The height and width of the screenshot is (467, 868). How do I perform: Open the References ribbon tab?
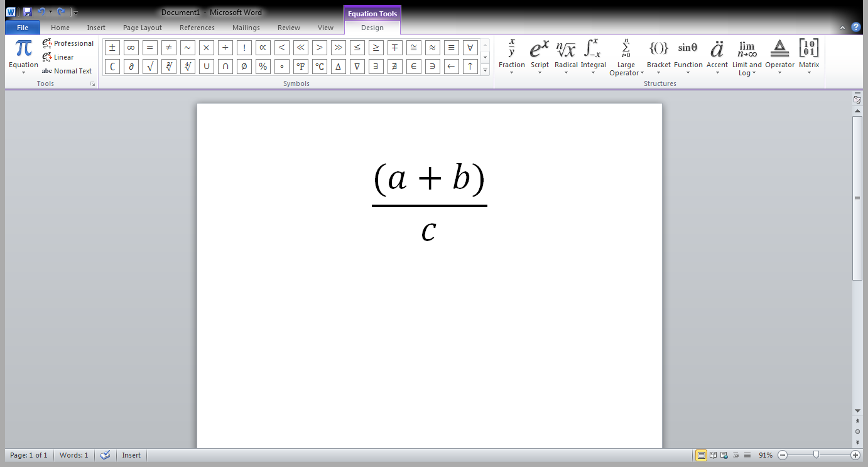[x=197, y=28]
